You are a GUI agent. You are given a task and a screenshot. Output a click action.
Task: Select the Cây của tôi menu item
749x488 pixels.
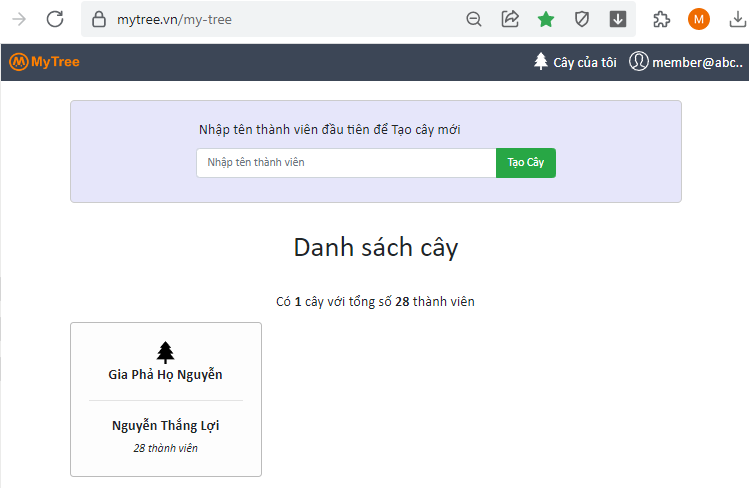tap(576, 62)
